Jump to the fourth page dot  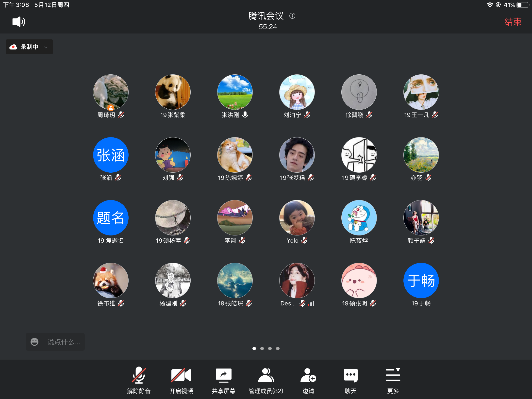[278, 349]
